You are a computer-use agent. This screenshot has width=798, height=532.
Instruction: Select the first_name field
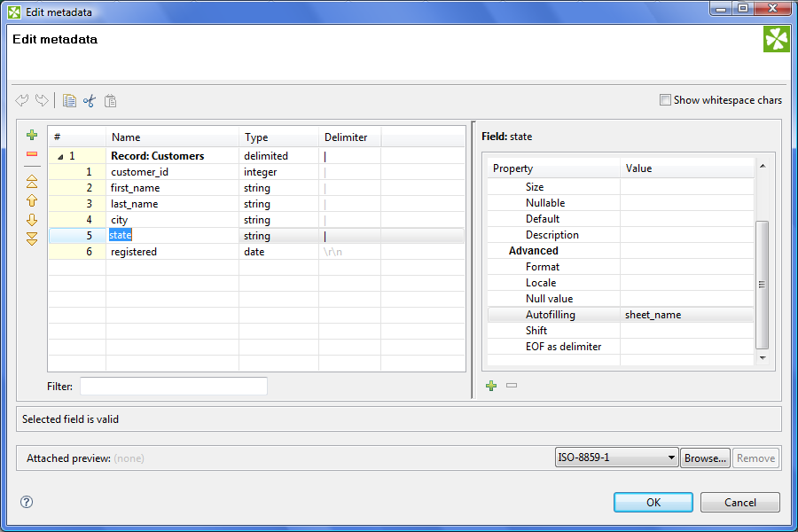tap(256, 188)
